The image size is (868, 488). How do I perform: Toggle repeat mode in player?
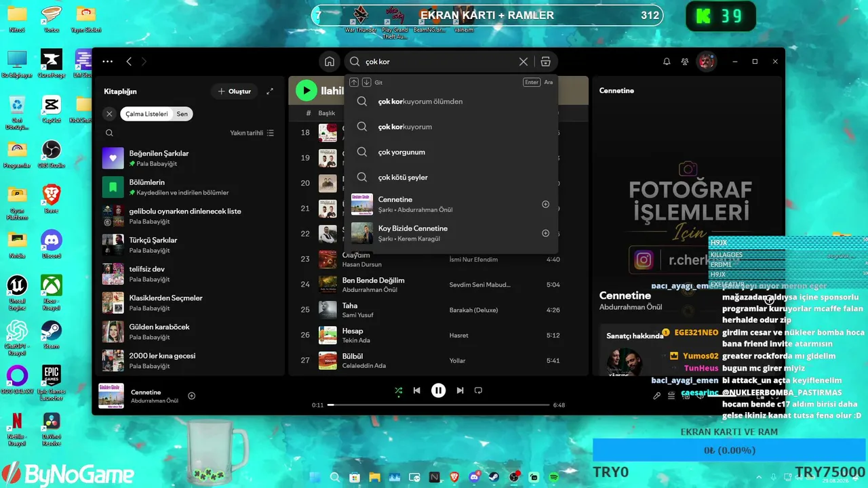click(x=478, y=390)
